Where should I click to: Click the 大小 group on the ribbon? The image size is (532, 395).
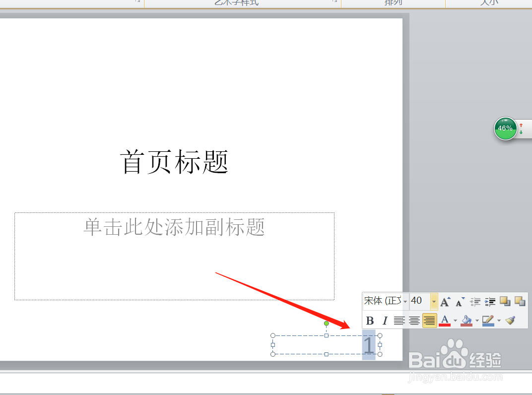pos(489,2)
